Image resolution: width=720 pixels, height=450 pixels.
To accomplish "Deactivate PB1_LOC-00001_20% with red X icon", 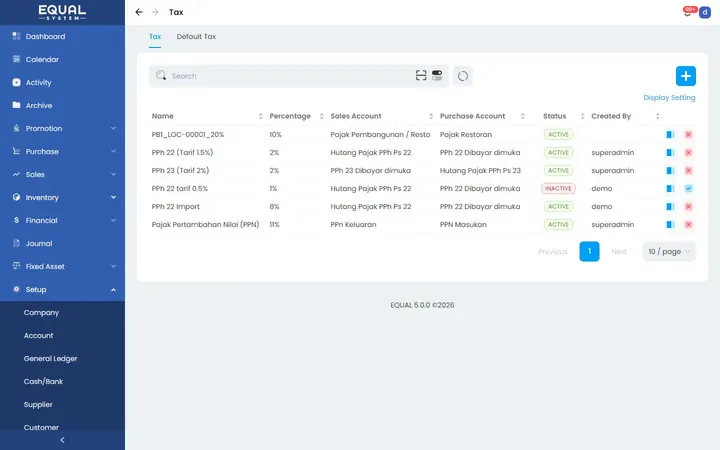I will pyautogui.click(x=688, y=135).
